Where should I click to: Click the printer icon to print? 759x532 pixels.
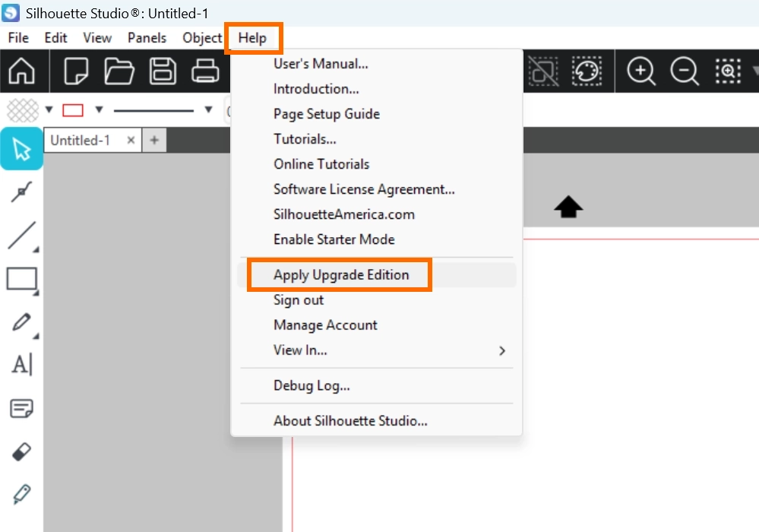pos(205,71)
